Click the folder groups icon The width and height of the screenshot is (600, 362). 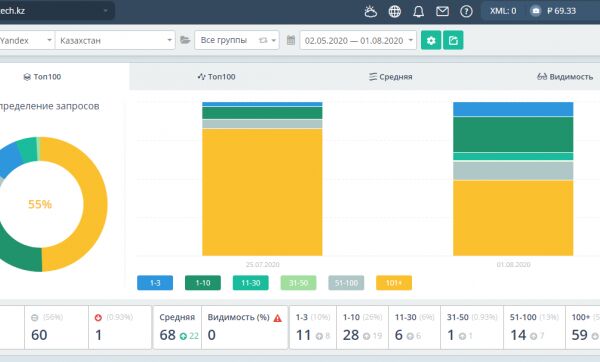pyautogui.click(x=185, y=40)
